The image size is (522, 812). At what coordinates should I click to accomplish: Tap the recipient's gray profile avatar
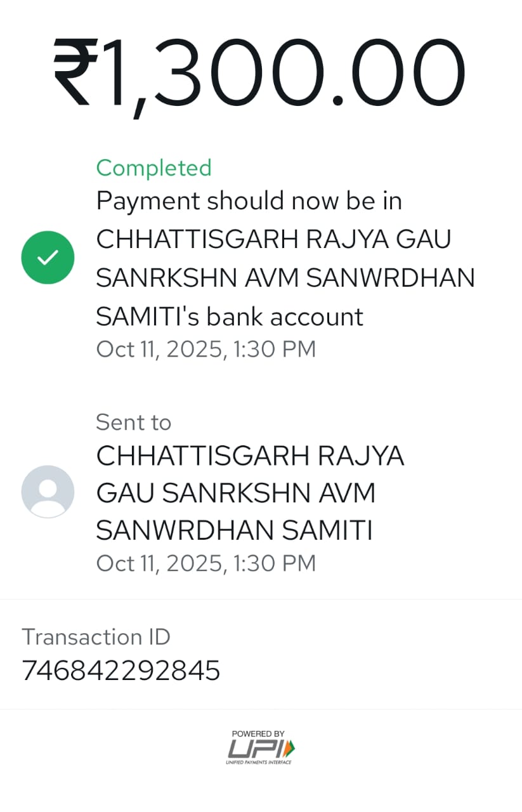(48, 492)
